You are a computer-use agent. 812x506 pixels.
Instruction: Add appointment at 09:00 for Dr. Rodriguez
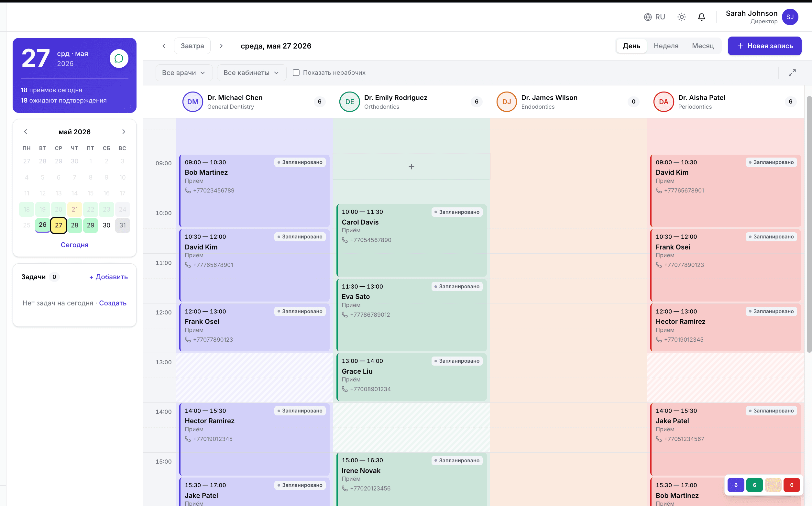(x=411, y=167)
